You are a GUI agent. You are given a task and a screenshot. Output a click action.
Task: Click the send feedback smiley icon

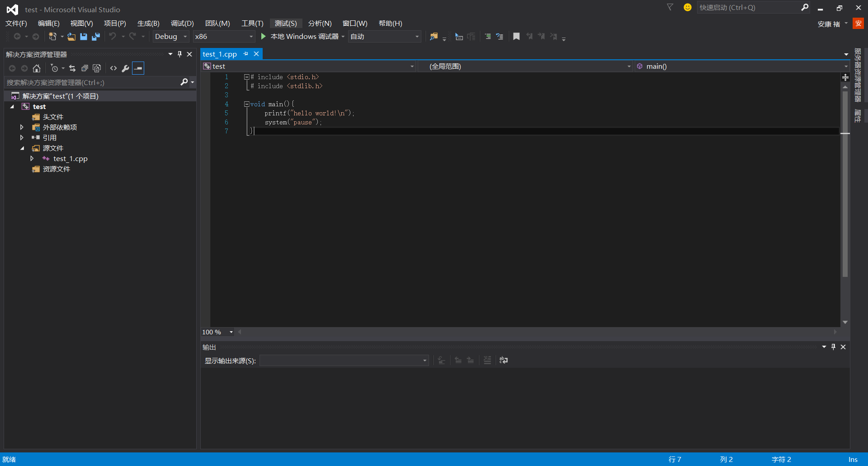(687, 7)
